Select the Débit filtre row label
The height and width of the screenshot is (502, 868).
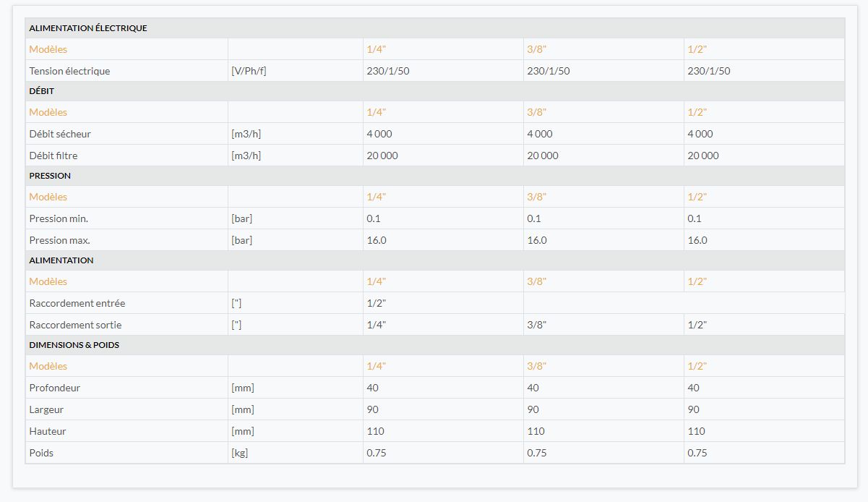(x=53, y=156)
